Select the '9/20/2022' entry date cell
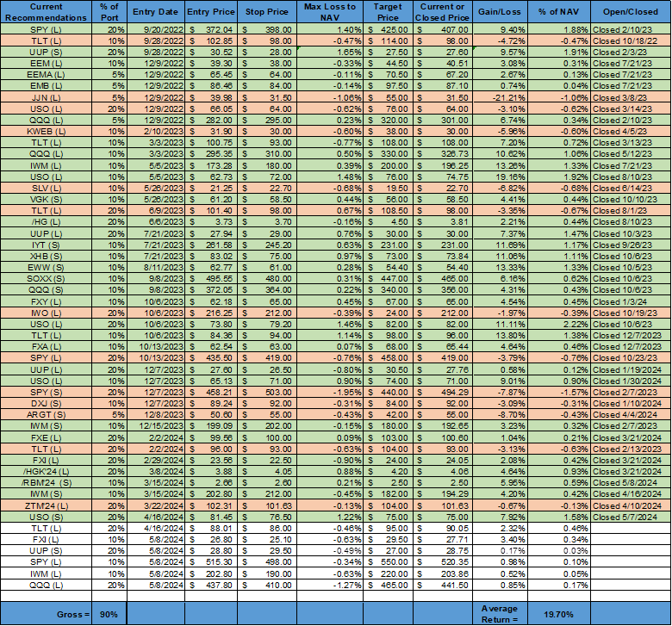 156,30
